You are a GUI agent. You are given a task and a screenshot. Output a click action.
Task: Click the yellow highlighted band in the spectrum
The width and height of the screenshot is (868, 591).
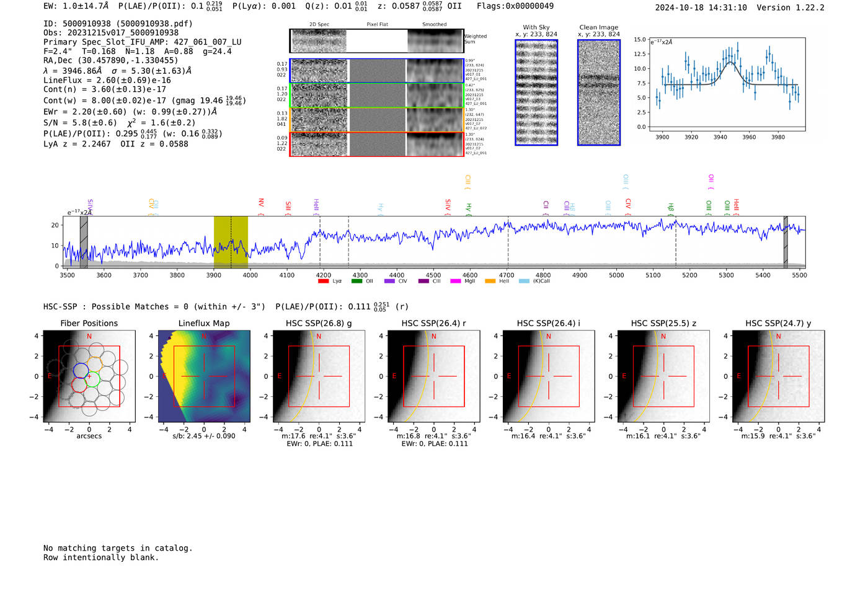tap(231, 242)
